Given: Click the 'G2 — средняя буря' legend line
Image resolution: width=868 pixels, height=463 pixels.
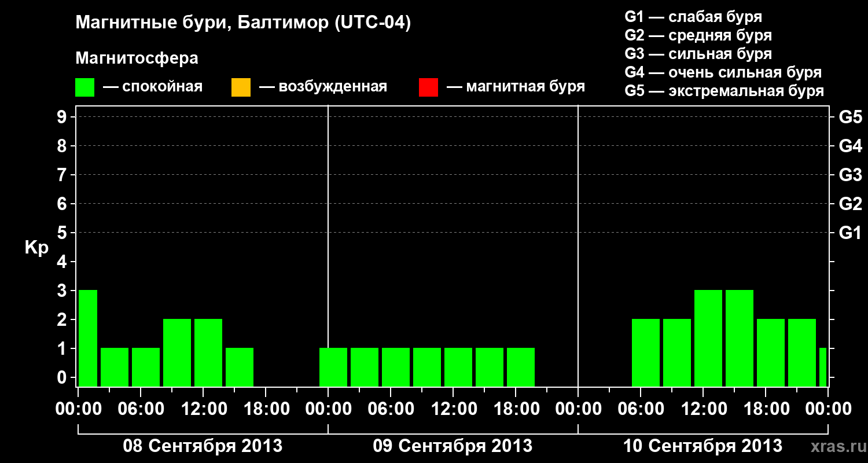Looking at the screenshot, I should 698,35.
